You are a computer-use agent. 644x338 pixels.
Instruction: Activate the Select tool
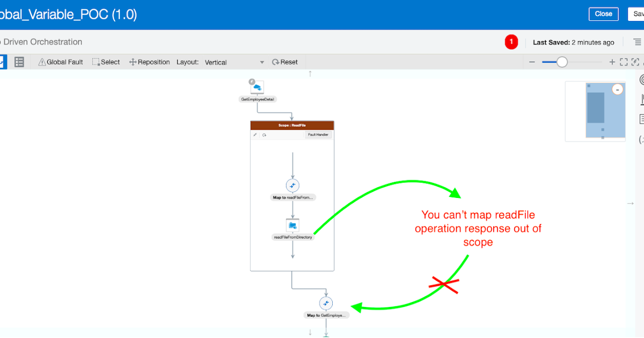coord(106,62)
